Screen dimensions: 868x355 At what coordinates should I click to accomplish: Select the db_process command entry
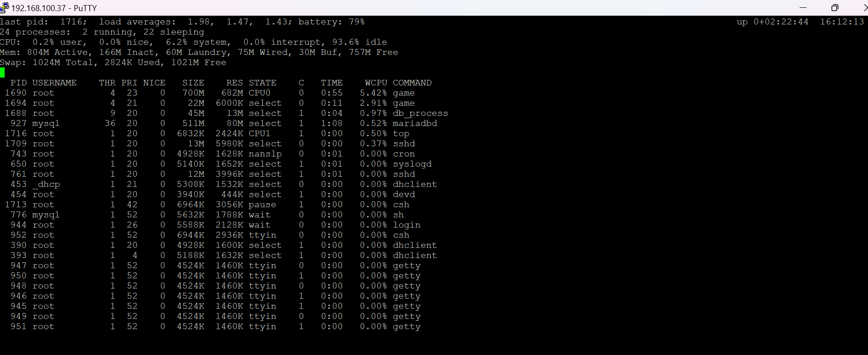pyautogui.click(x=420, y=113)
